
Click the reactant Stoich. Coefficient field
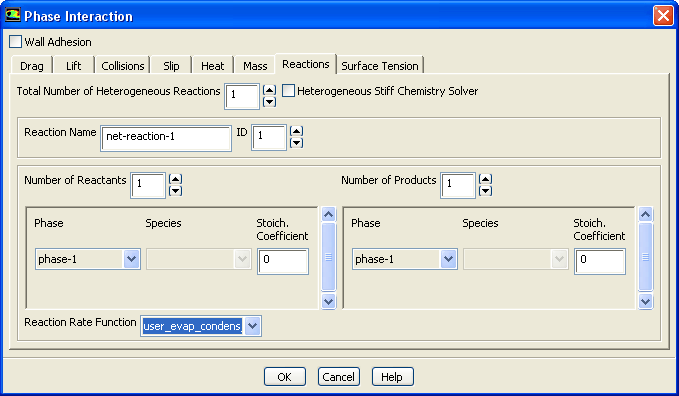(x=283, y=261)
